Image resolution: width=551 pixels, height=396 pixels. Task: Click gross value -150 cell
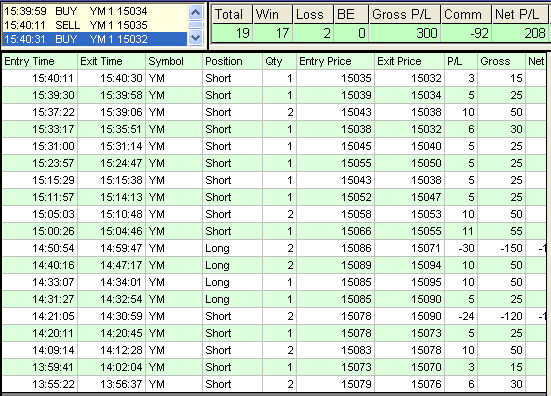[x=501, y=248]
